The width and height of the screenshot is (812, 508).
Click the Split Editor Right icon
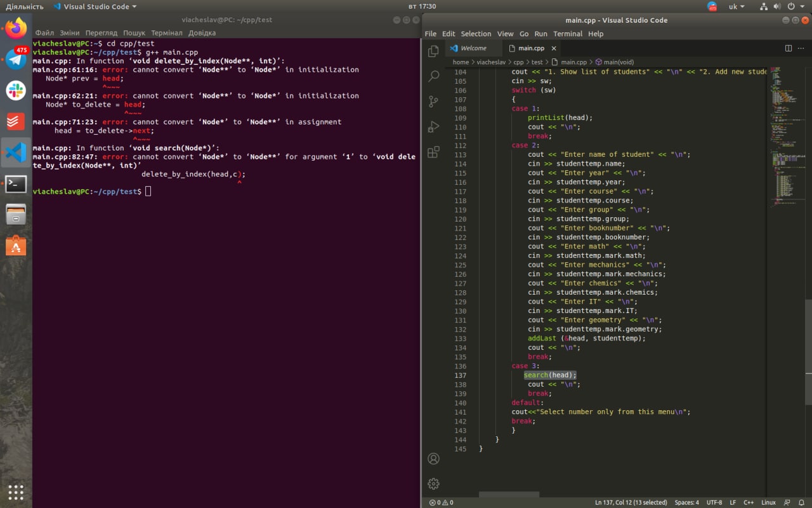[x=789, y=48]
